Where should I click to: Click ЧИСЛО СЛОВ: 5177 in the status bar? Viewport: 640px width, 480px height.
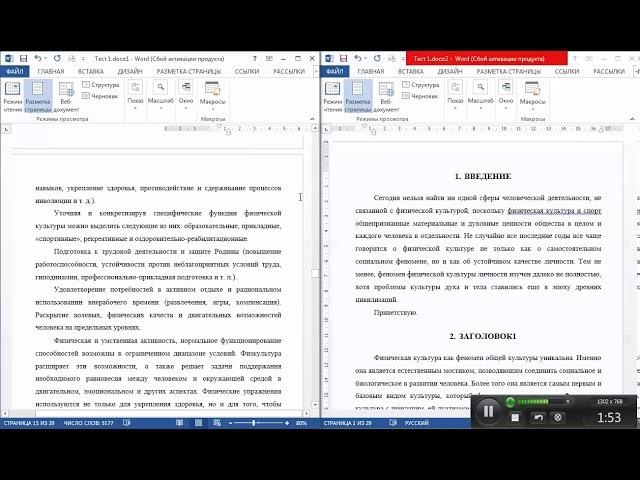(89, 423)
